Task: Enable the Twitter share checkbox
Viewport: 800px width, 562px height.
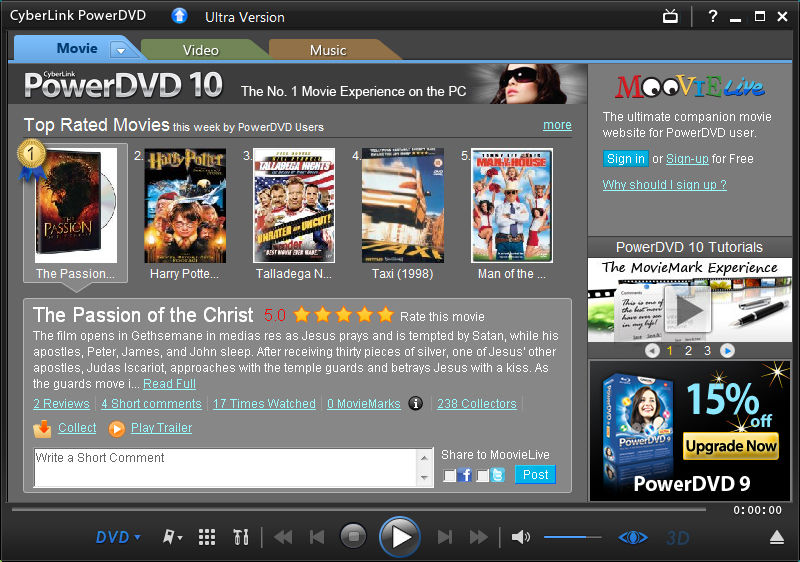Action: (482, 476)
